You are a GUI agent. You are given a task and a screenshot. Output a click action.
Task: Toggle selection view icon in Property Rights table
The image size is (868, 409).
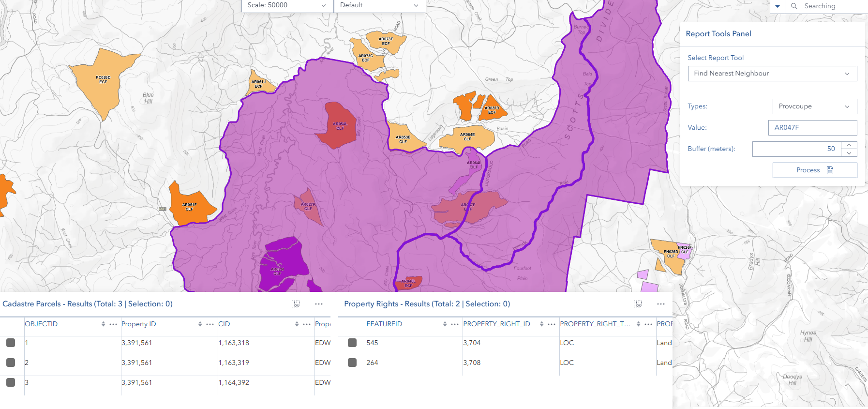point(637,304)
